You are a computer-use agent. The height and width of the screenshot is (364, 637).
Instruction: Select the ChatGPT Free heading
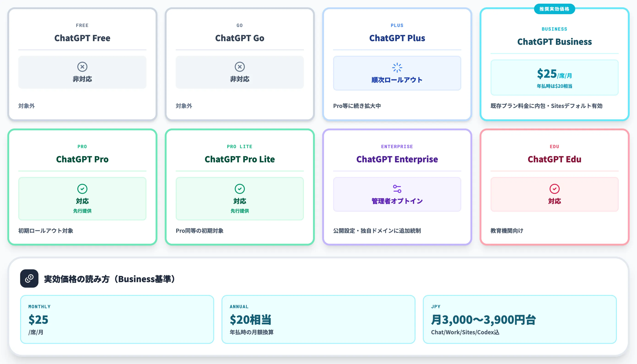point(82,38)
